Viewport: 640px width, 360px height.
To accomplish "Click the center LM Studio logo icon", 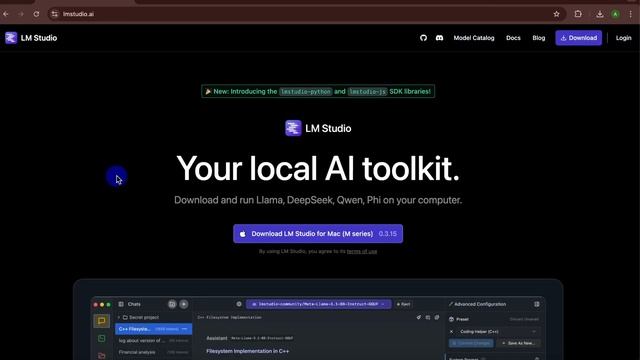I will coord(293,128).
